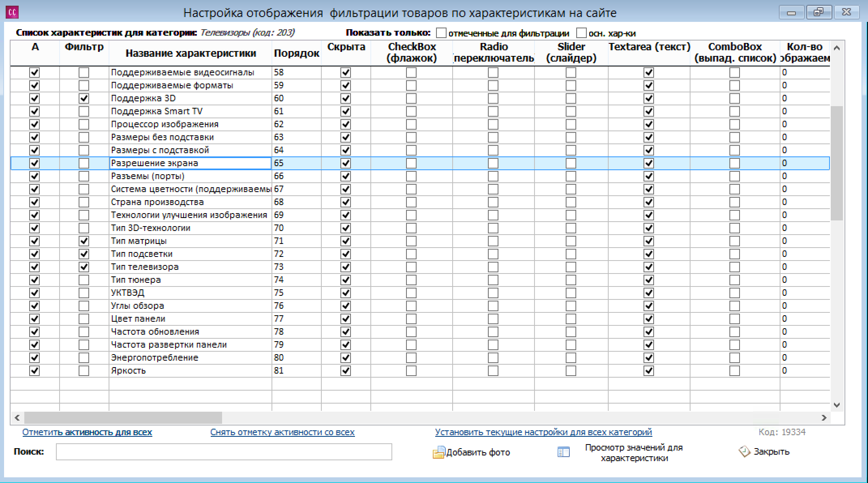Click the Закрыть clock icon

point(744,451)
